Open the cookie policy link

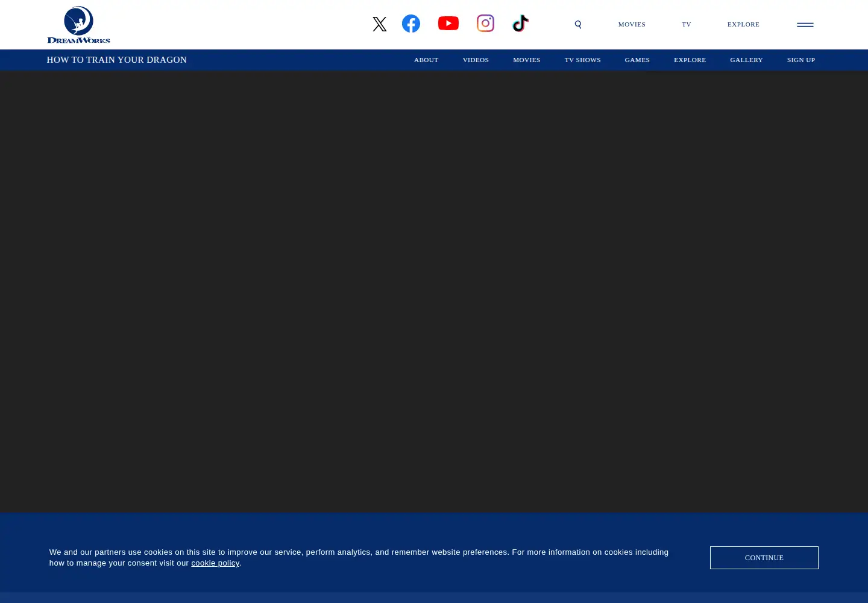coord(215,563)
